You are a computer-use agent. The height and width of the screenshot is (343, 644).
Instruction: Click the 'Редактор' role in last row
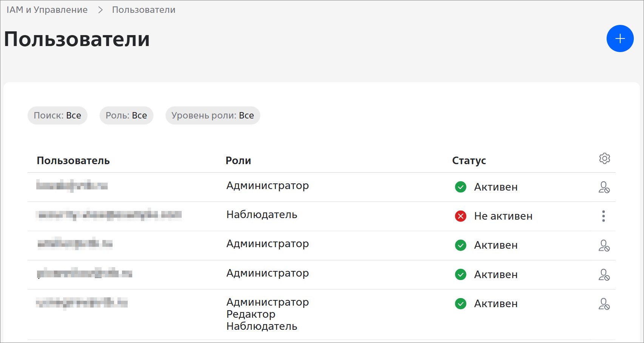(x=251, y=314)
